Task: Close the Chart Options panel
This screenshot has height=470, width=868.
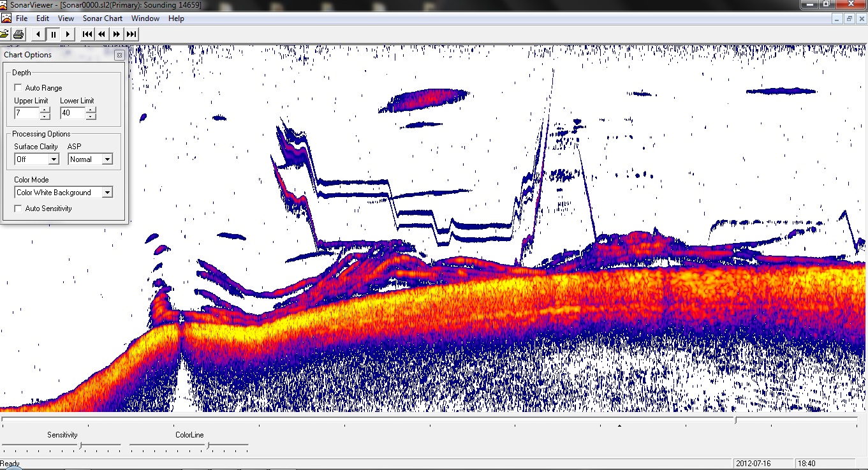Action: (119, 55)
